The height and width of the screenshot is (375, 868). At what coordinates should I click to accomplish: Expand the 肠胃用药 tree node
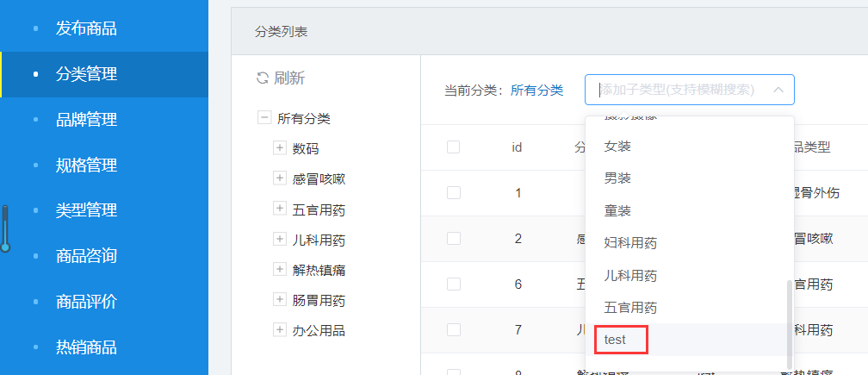[279, 299]
